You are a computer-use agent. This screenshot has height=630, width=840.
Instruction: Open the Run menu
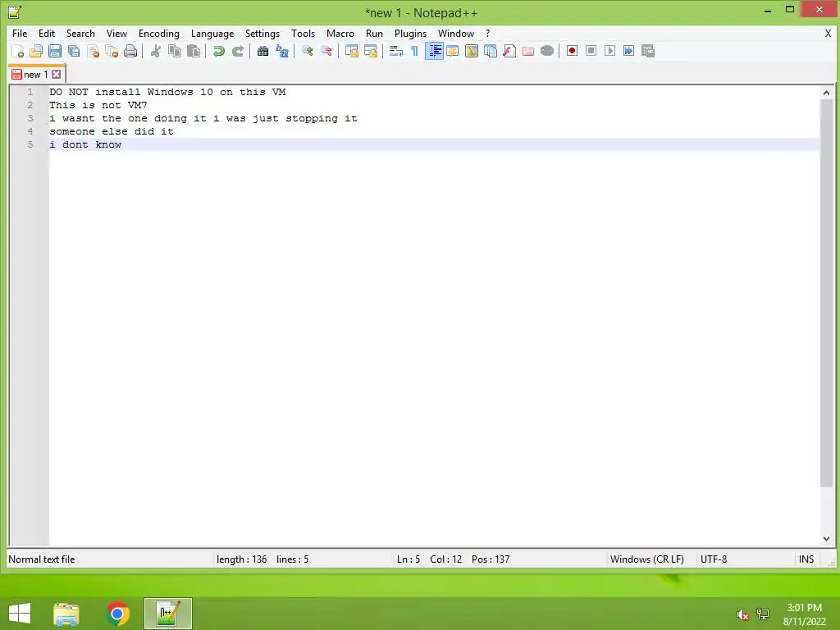tap(374, 33)
